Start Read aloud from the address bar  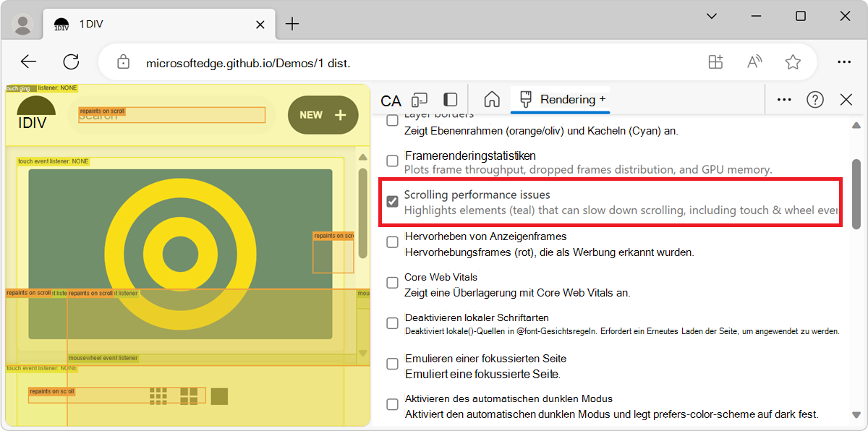(x=754, y=61)
